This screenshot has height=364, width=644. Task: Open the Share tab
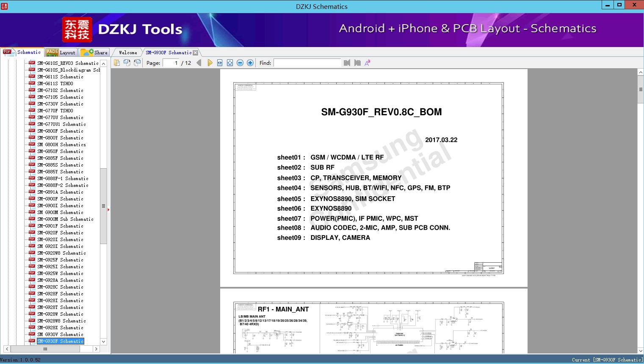coord(94,53)
